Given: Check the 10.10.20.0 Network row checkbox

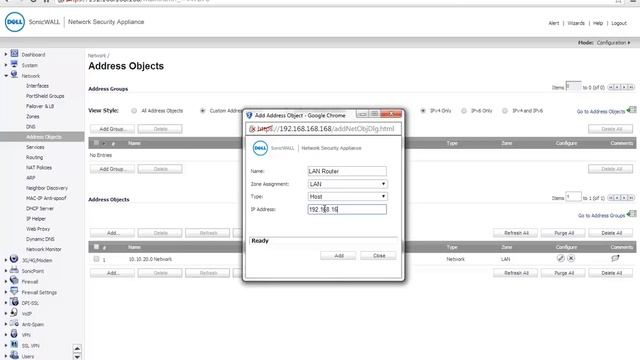Looking at the screenshot, I should tap(96, 259).
